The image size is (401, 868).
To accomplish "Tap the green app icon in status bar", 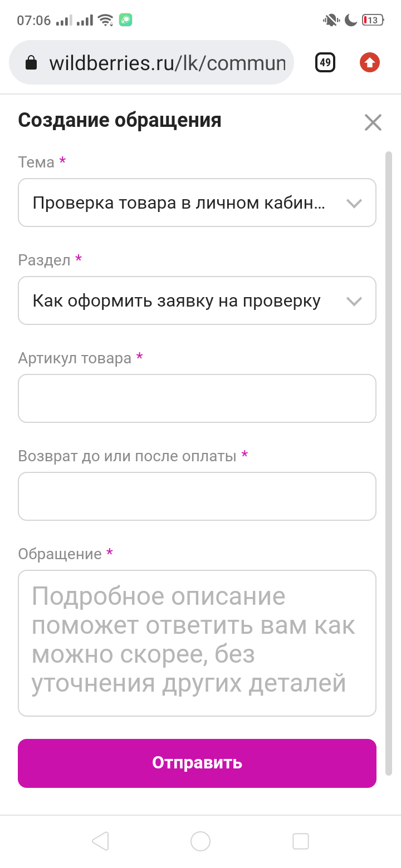I will (x=126, y=21).
